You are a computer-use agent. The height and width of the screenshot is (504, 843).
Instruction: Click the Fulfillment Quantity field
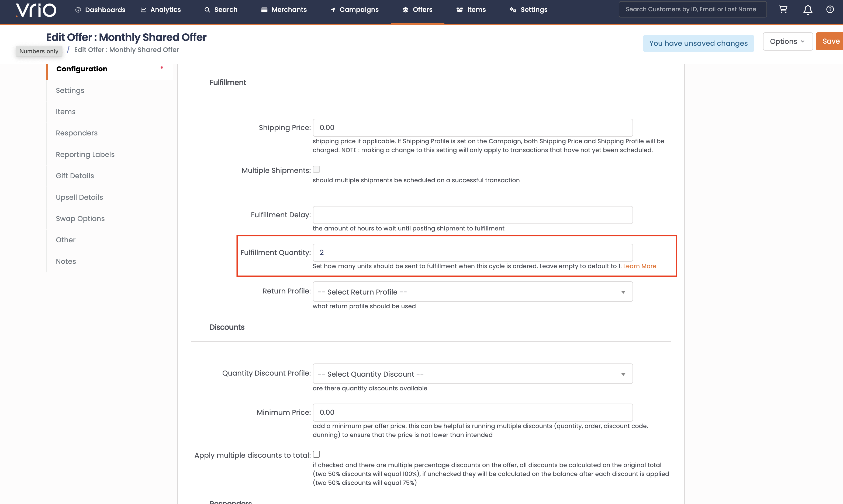pyautogui.click(x=472, y=253)
